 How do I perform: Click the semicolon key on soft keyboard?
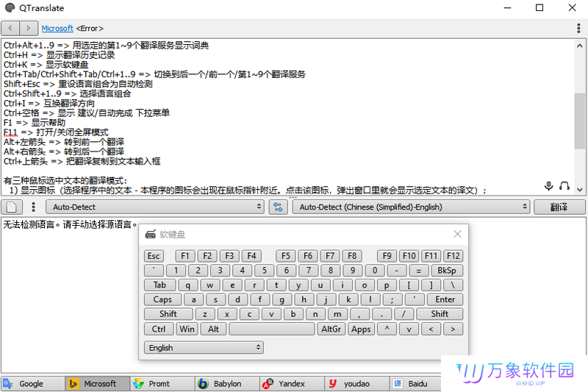tap(392, 299)
